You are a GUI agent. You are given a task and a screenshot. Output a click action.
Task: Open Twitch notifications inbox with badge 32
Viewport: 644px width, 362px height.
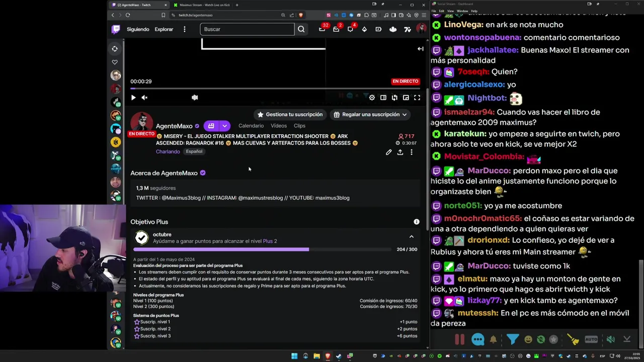point(322,29)
